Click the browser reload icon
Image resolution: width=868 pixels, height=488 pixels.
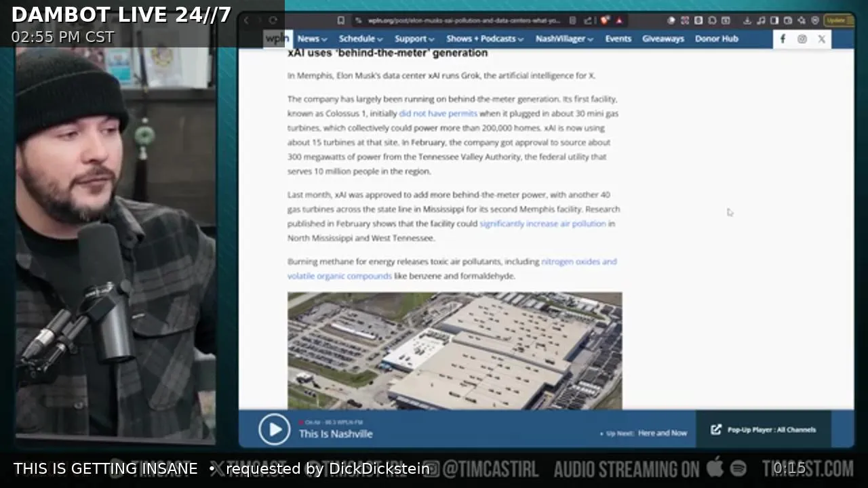(x=273, y=20)
